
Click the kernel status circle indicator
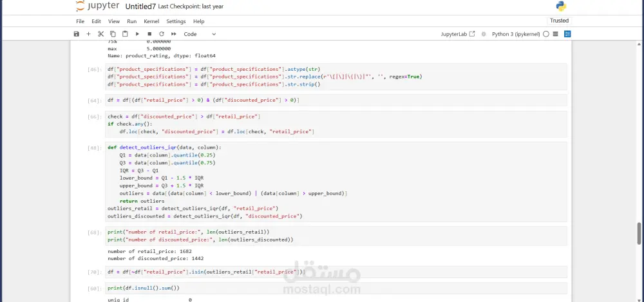pos(546,34)
